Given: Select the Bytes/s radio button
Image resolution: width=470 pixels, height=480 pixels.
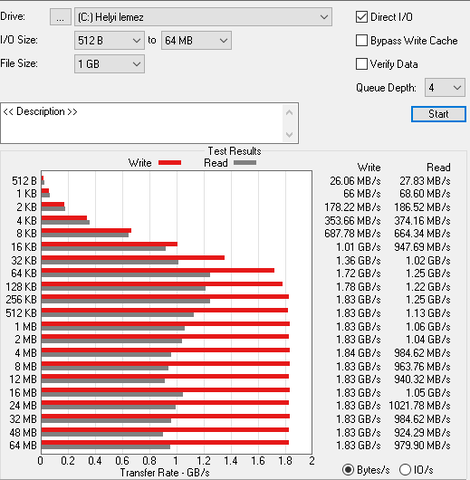Looking at the screenshot, I should pos(348,470).
